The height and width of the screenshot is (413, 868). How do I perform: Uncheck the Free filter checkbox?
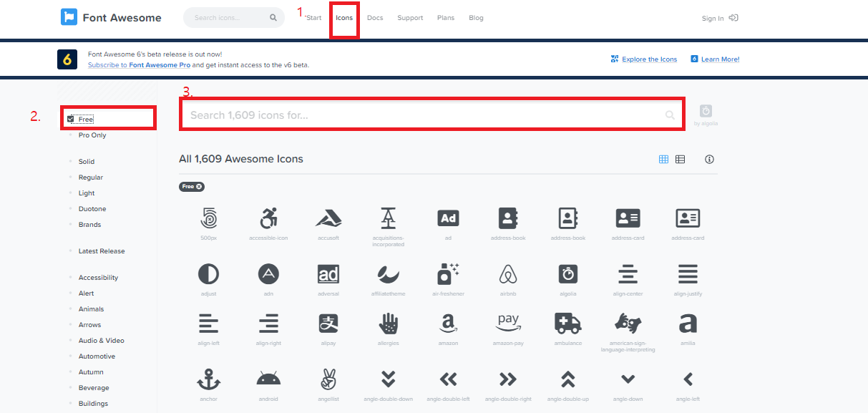[x=71, y=119]
